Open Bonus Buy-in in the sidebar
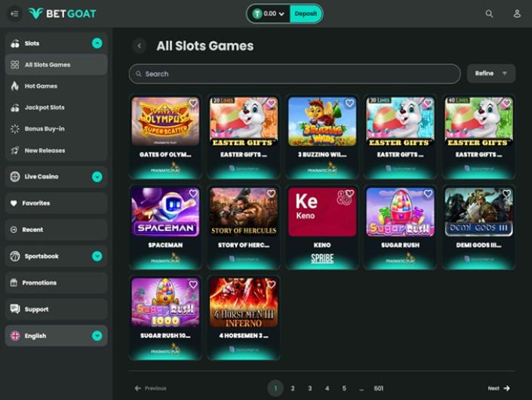Screen dimensions: 532x400 (45, 129)
